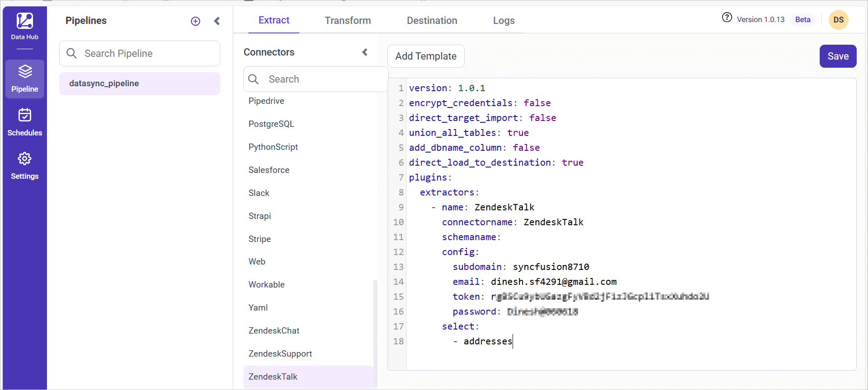Click the schemaname: line in the editor
The width and height of the screenshot is (868, 390).
tap(471, 237)
